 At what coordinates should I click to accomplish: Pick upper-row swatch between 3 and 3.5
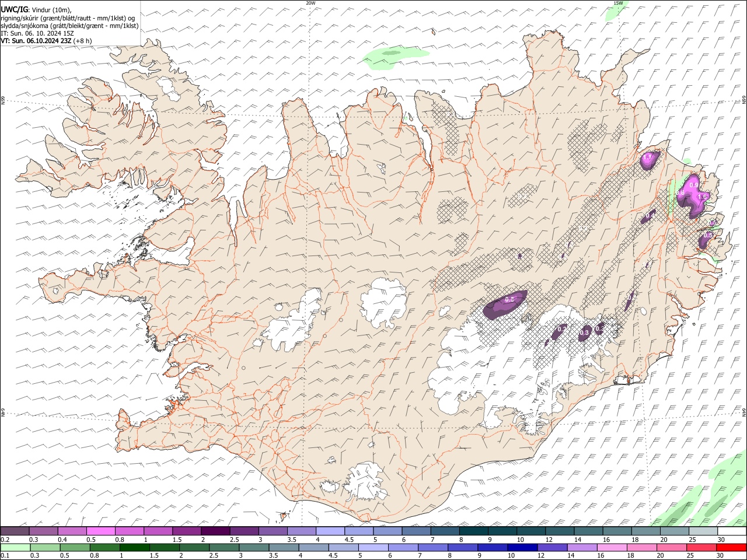(272, 531)
